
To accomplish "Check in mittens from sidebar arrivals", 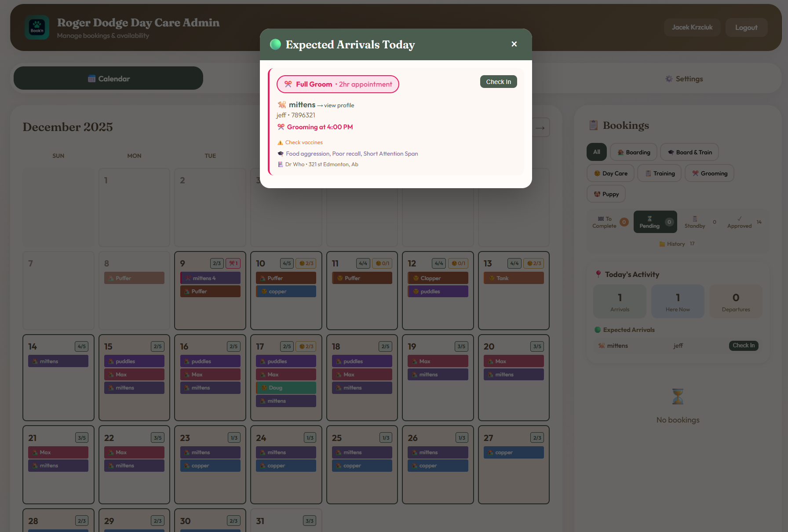I will pyautogui.click(x=743, y=346).
